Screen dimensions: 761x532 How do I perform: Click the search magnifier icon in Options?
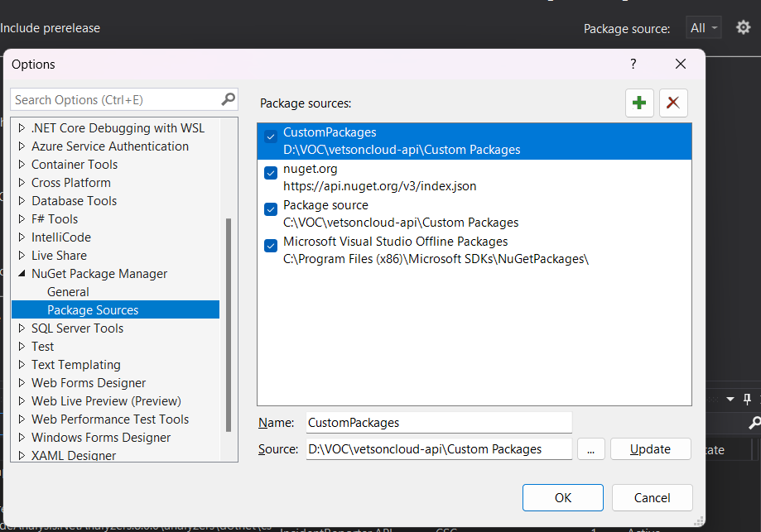click(229, 99)
